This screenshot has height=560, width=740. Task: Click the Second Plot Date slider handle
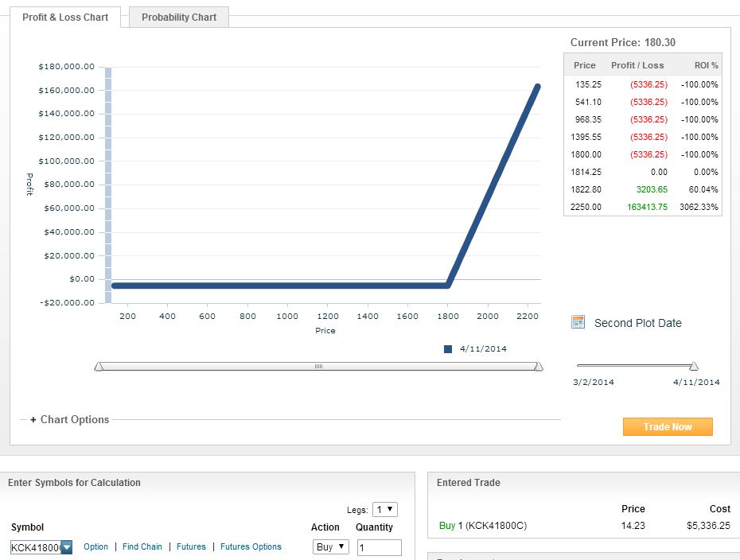(693, 366)
